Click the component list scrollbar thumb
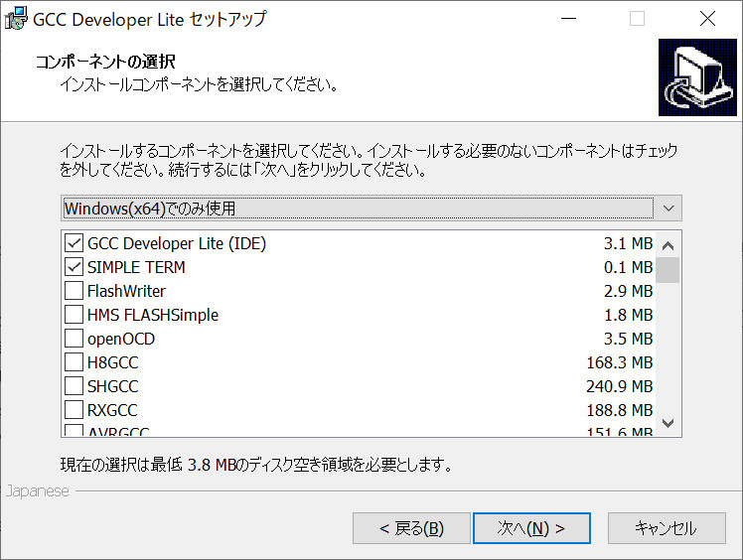 pyautogui.click(x=668, y=270)
